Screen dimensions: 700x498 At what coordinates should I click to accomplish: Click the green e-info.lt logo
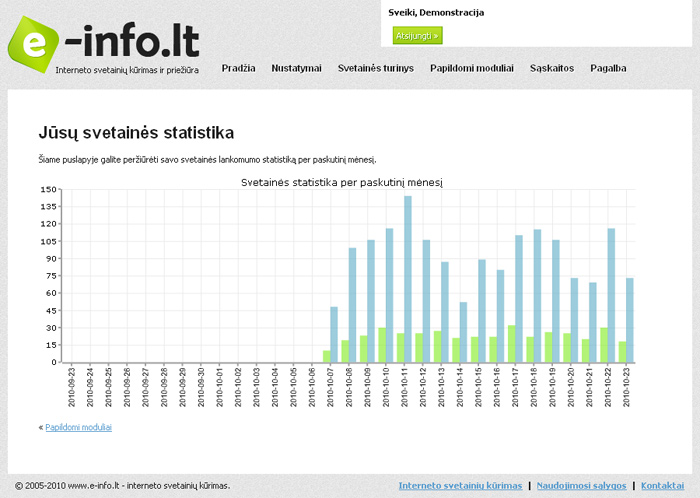(x=103, y=45)
